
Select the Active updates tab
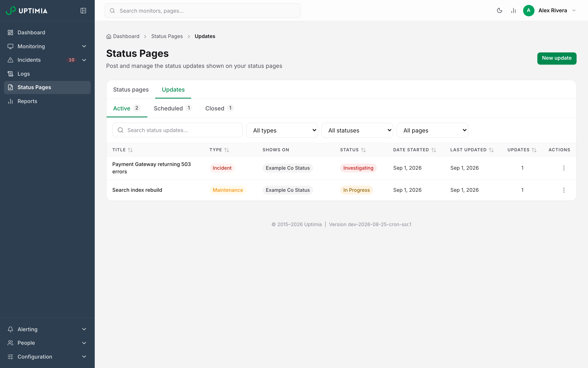point(127,108)
